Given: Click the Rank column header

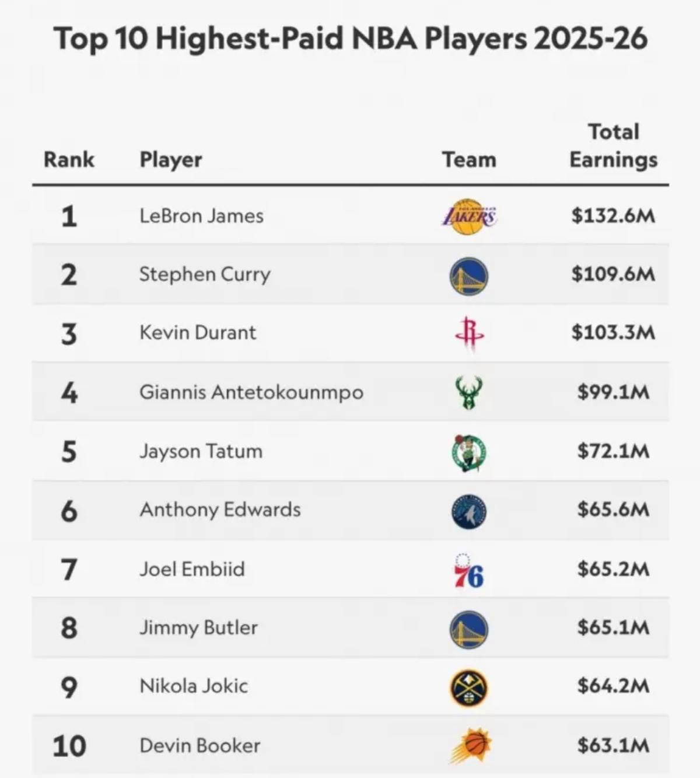Looking at the screenshot, I should [x=69, y=159].
